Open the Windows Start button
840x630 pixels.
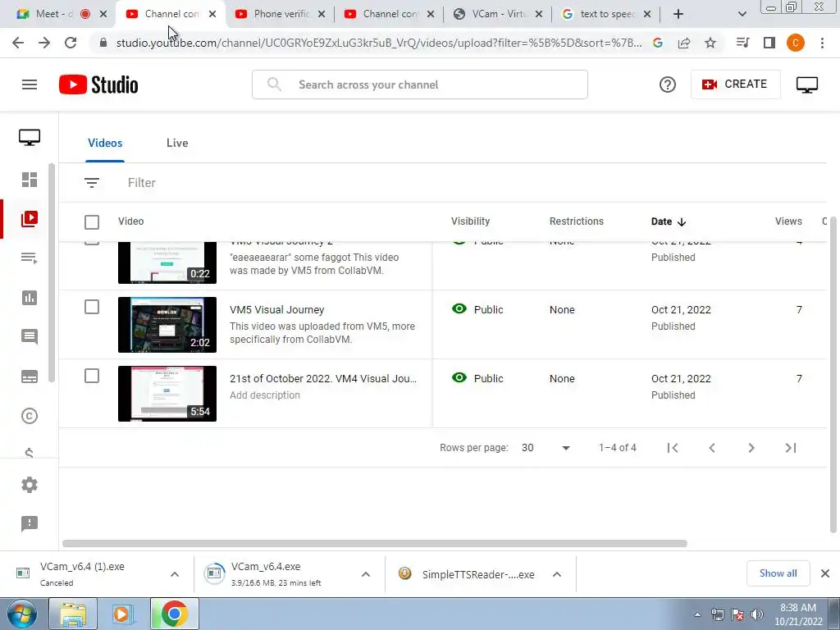point(21,614)
